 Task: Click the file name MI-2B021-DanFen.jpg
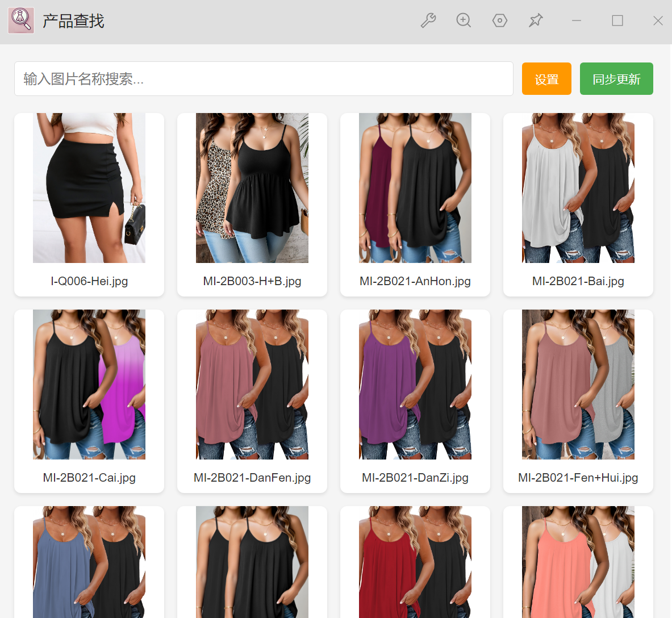pos(252,478)
